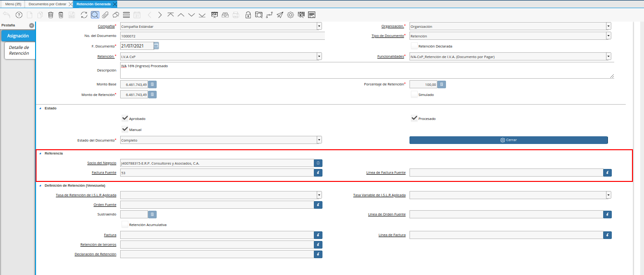The image size is (644, 275).
Task: Open the Report presentation icon in toolbar
Action: (214, 15)
